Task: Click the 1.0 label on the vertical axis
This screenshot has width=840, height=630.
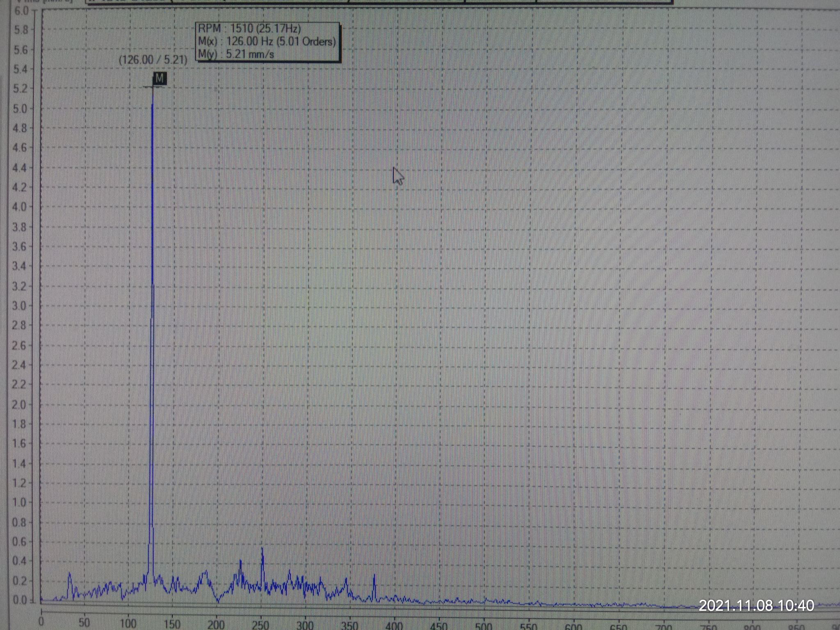Action: click(19, 502)
